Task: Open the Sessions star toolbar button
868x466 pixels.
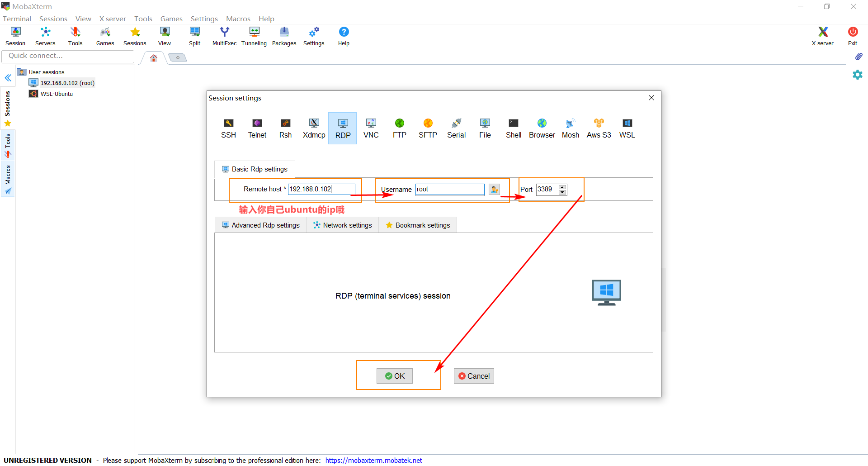Action: point(135,36)
